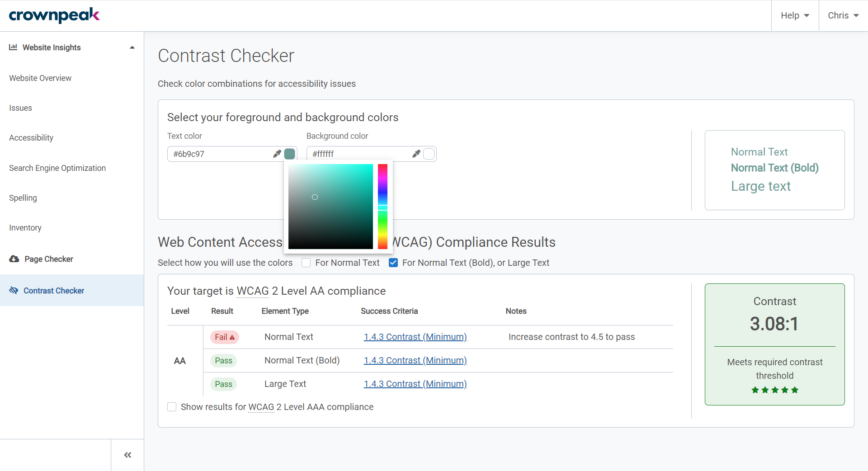This screenshot has height=471, width=868.
Task: Click the text color eyedropper icon
Action: point(277,154)
